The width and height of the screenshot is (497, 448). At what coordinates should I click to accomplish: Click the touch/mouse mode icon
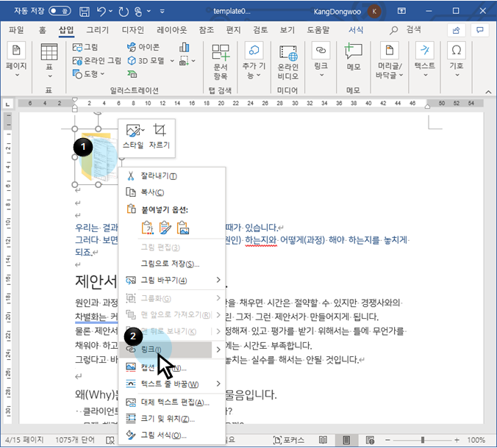click(138, 12)
